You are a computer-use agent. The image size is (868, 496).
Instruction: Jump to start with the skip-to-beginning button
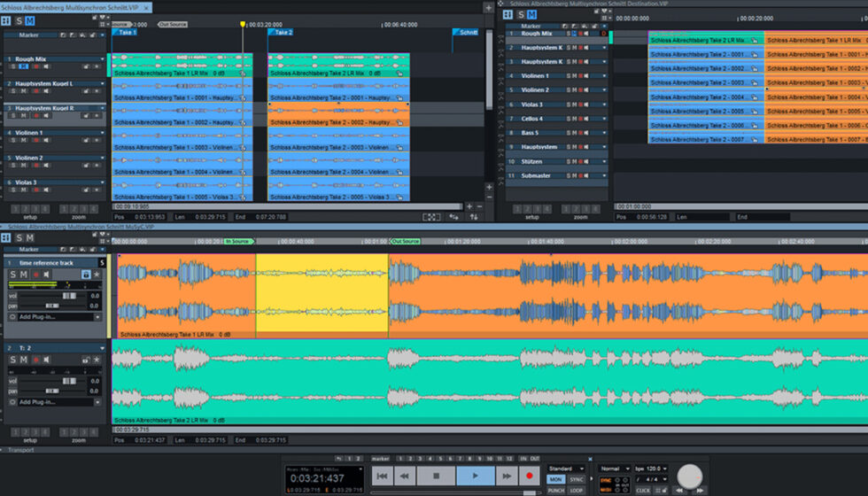tap(383, 476)
